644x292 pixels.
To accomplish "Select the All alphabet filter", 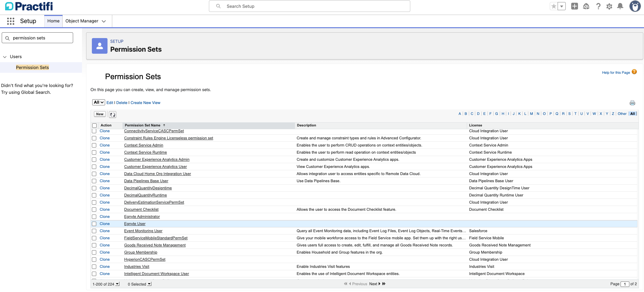I will point(633,114).
